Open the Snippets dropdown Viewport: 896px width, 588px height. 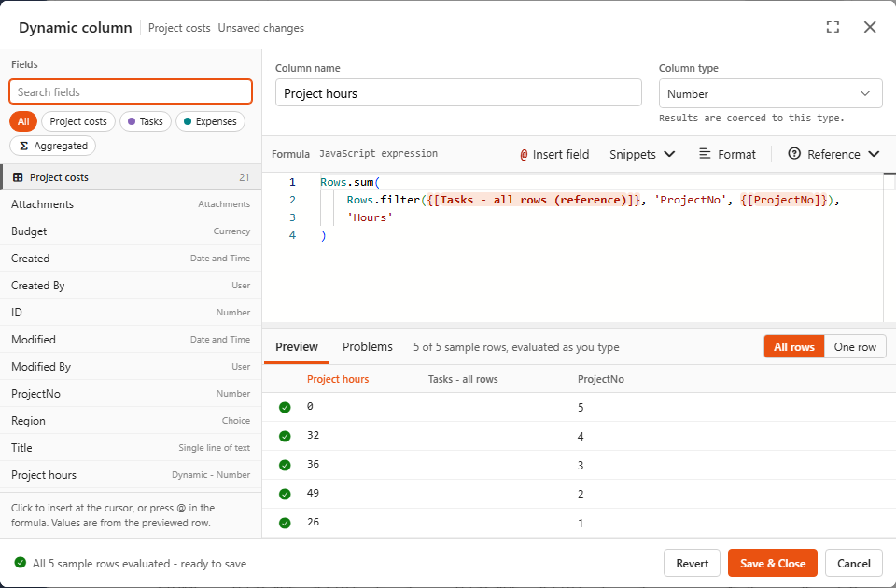pos(642,154)
